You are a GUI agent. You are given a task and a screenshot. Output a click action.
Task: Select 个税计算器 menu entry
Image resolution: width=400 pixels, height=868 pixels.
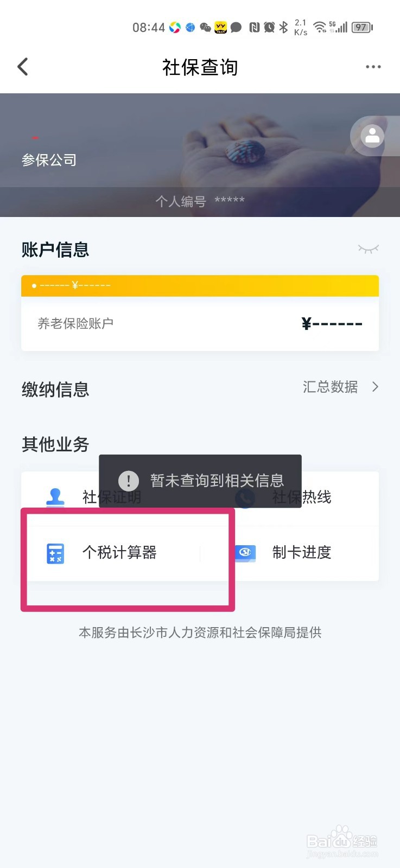[119, 553]
